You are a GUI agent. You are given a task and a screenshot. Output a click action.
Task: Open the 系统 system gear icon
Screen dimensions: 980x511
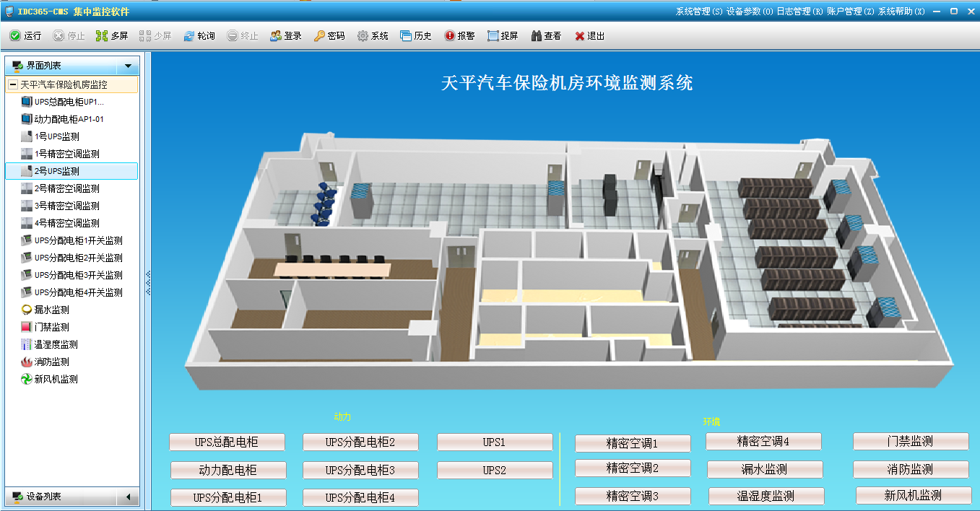pos(363,36)
